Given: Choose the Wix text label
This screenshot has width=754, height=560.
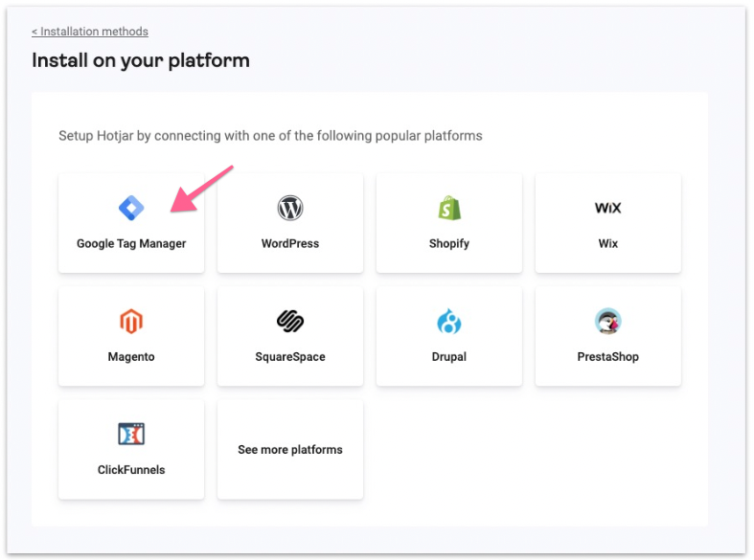Looking at the screenshot, I should [x=608, y=244].
